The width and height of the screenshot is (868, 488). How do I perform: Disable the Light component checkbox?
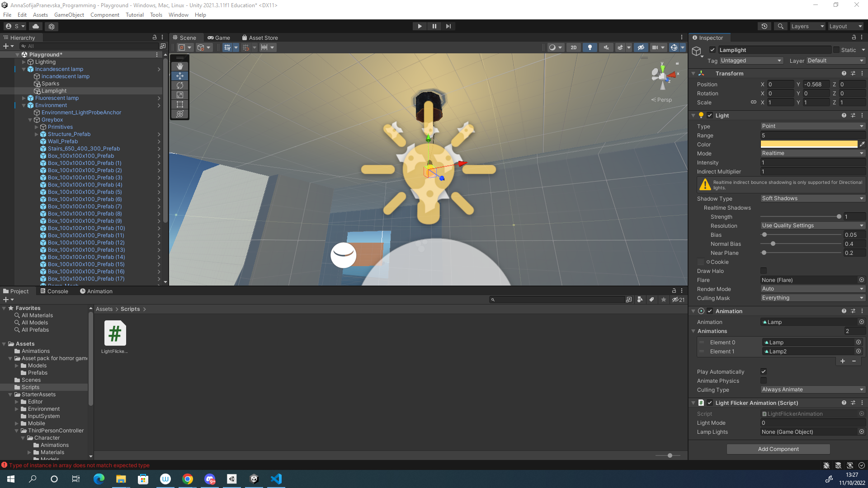[x=710, y=115]
